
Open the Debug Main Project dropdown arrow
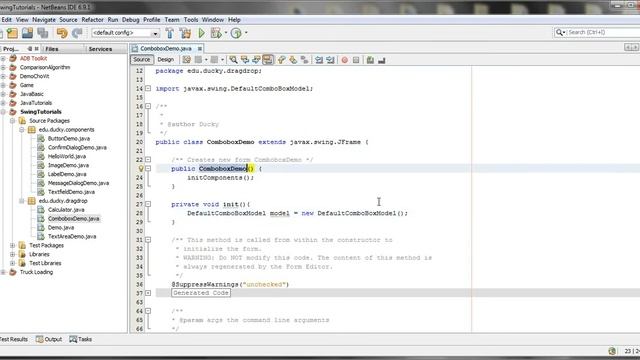tap(226, 33)
